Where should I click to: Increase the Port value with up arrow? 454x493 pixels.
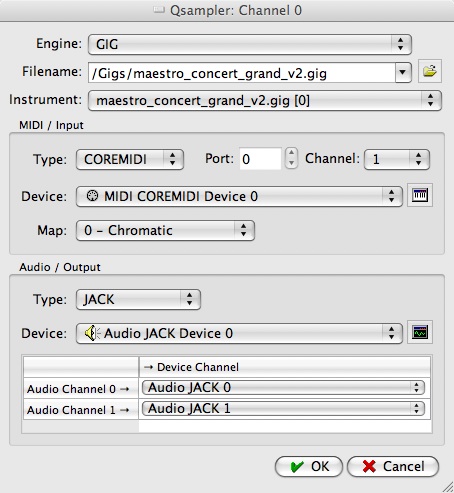pyautogui.click(x=291, y=153)
